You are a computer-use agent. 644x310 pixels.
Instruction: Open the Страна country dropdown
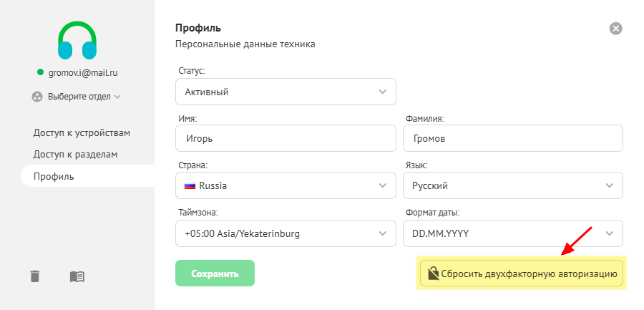[286, 185]
